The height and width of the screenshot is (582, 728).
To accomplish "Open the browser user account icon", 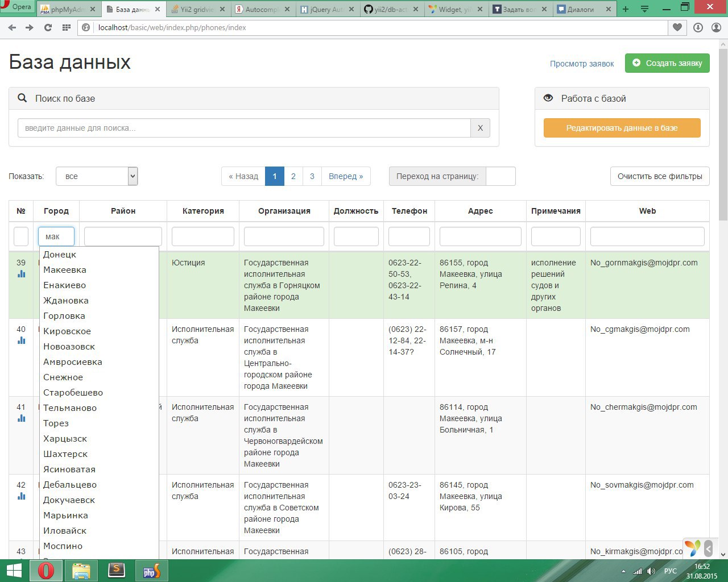I will coord(716,27).
